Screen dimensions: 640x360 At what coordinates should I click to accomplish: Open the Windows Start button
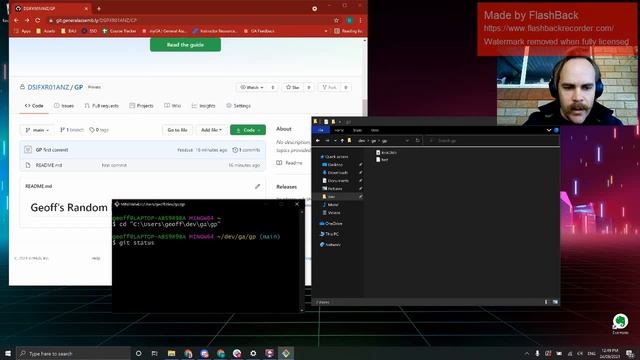[x=8, y=353]
